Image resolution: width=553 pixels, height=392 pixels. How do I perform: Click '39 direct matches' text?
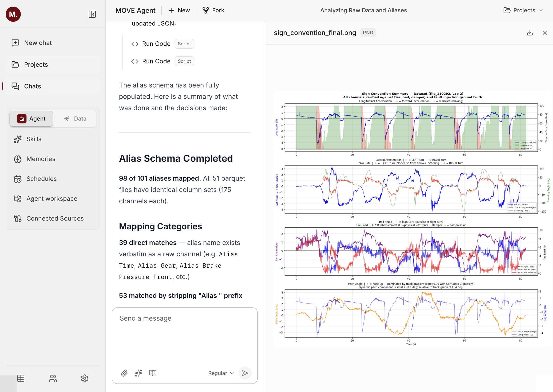[x=148, y=243]
